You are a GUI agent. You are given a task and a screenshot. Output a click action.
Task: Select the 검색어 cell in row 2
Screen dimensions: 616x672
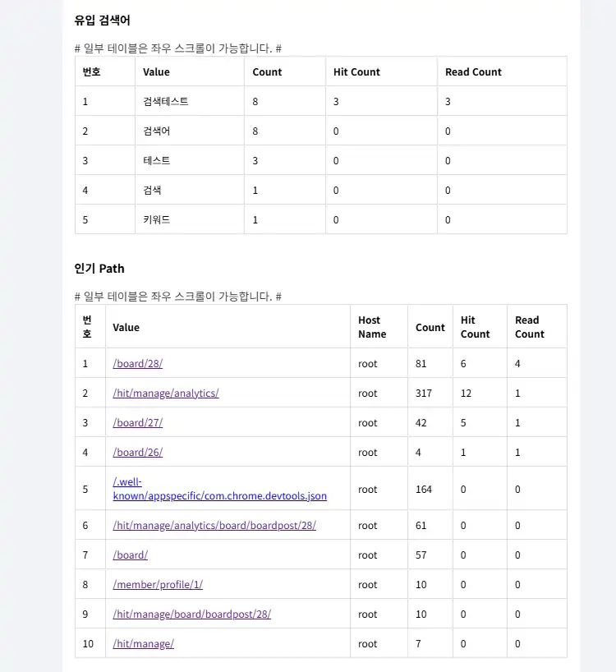click(x=156, y=131)
